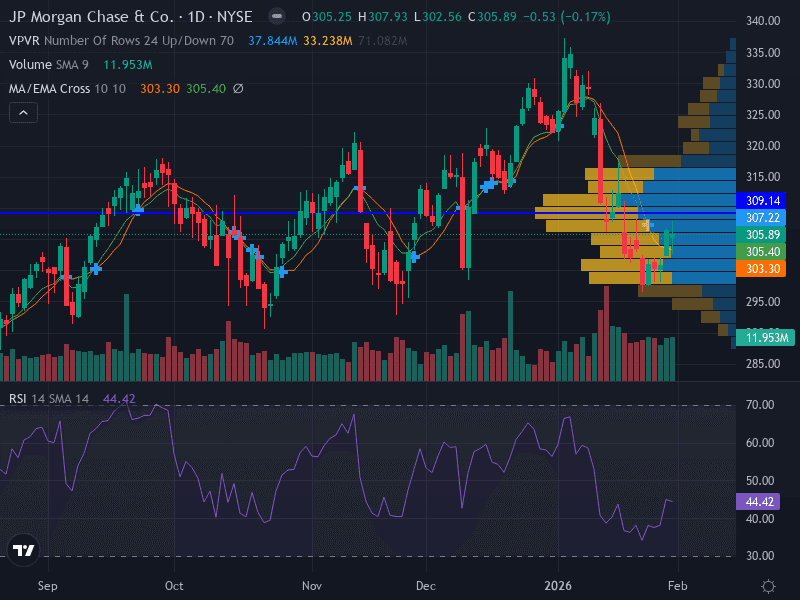Click the 325.00 price scale label
This screenshot has height=600, width=800.
click(763, 115)
